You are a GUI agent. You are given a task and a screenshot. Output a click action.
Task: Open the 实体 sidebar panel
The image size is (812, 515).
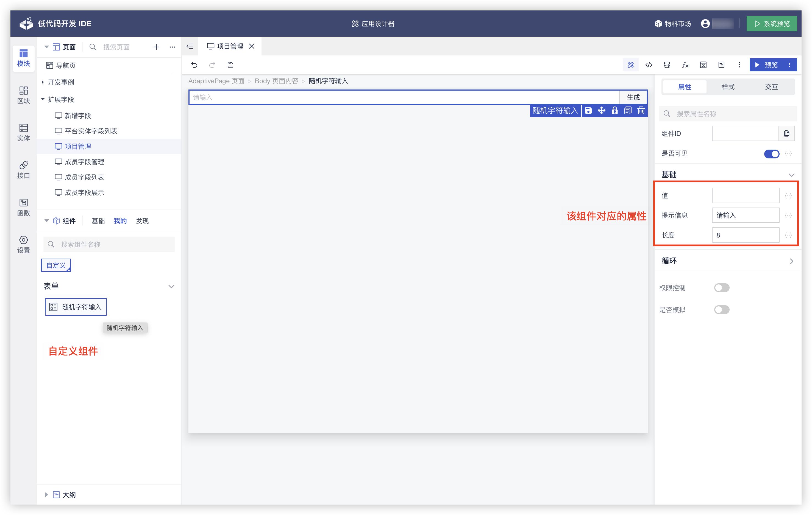pyautogui.click(x=23, y=132)
